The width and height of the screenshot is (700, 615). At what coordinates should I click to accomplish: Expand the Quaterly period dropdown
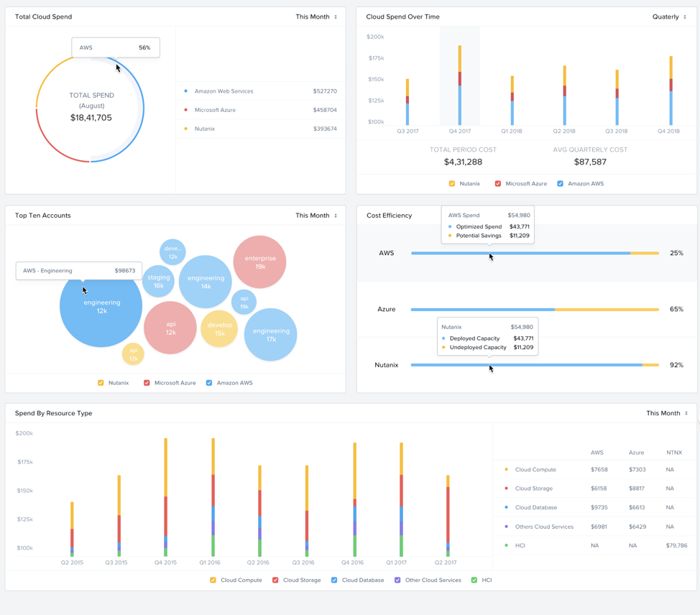tap(669, 17)
